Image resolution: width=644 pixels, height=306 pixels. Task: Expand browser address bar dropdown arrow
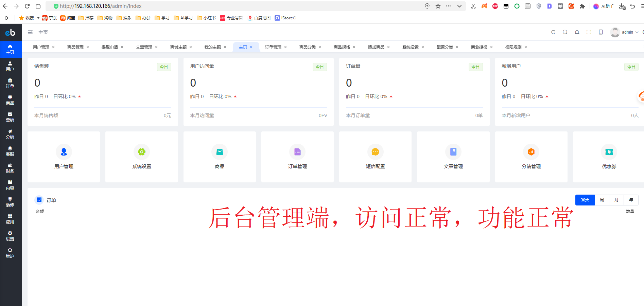(459, 6)
